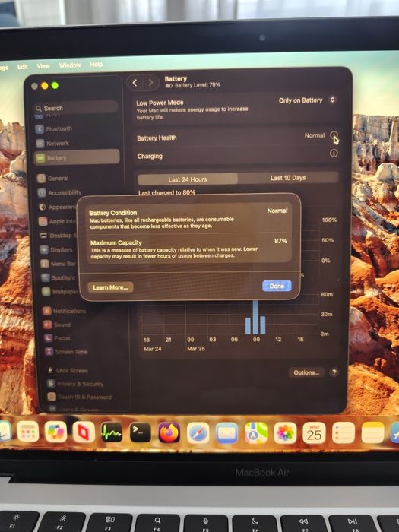Open Screen Time settings in sidebar
Screen dimensions: 399x532
point(66,352)
